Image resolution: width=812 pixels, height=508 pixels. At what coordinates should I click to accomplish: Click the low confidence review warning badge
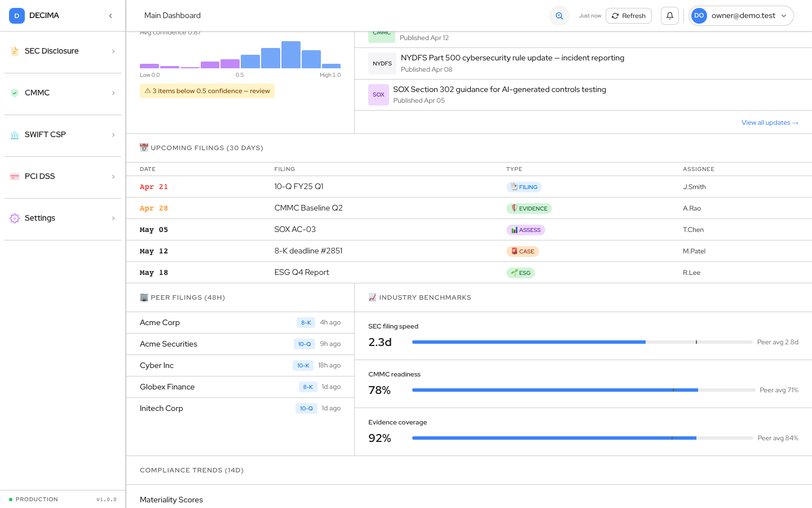tap(207, 91)
